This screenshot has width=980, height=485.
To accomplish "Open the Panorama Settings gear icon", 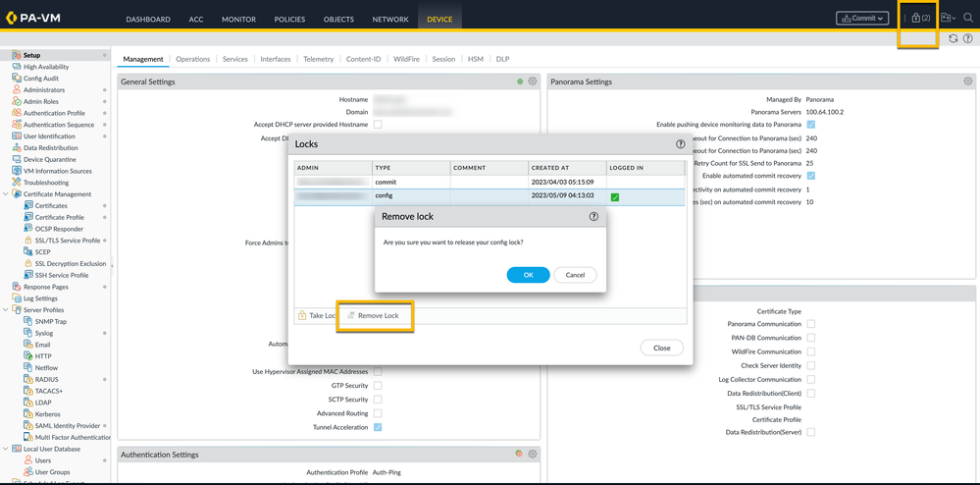I will [x=967, y=81].
